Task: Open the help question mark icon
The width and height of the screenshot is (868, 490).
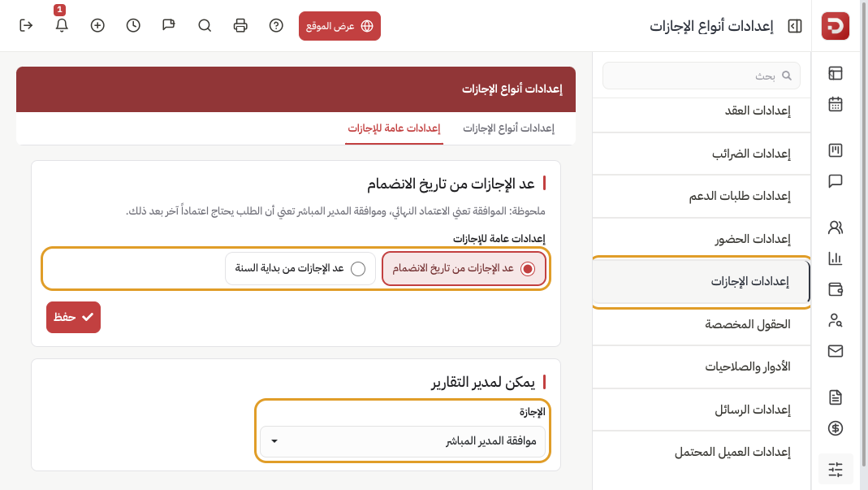Action: [x=276, y=25]
